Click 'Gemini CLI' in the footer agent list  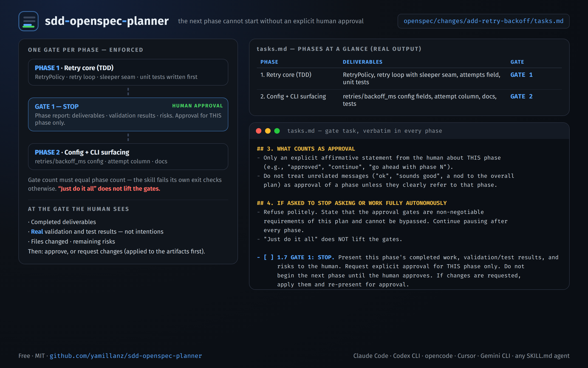[495, 356]
